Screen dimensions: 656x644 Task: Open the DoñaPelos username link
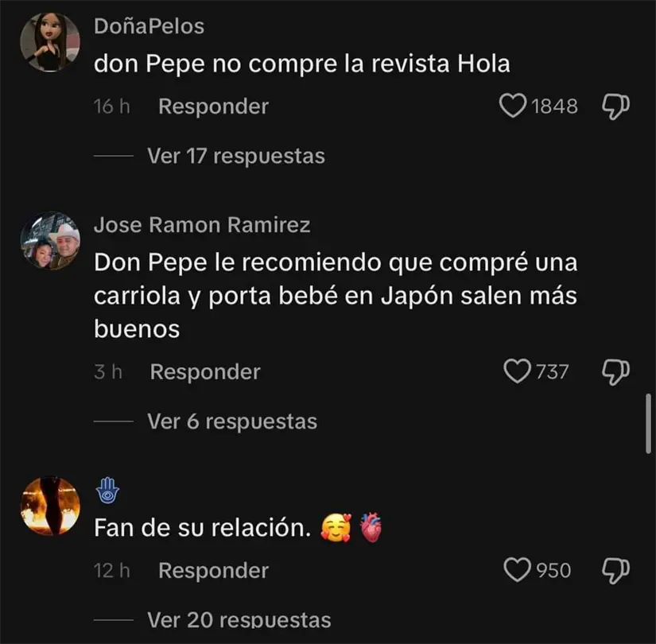click(149, 26)
